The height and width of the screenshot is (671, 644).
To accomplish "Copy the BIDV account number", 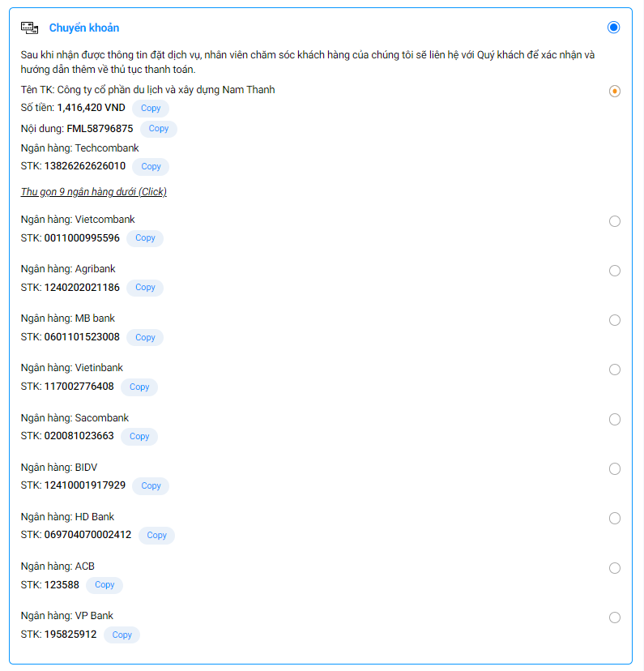I will pos(151,486).
